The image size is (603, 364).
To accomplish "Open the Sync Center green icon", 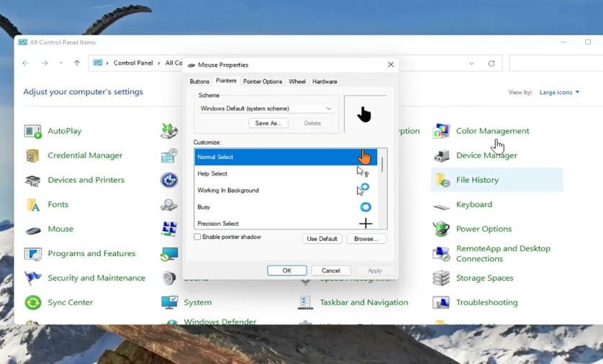I will point(32,303).
